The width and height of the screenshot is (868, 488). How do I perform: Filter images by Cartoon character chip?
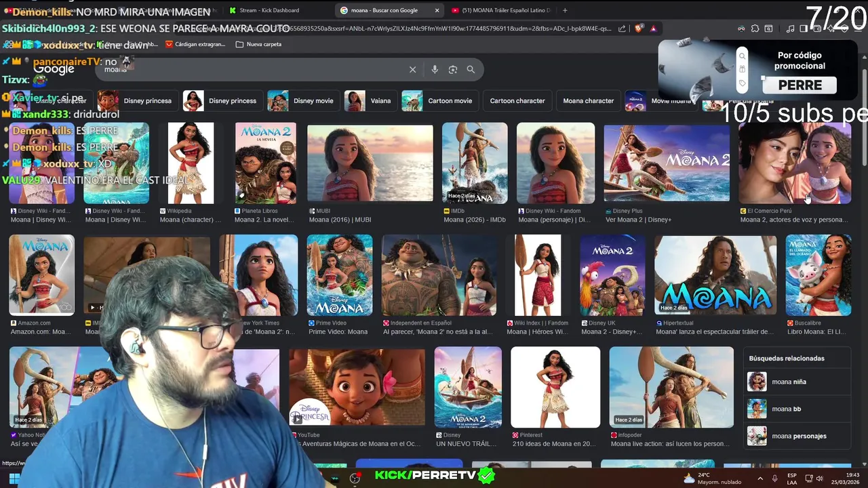pos(517,101)
